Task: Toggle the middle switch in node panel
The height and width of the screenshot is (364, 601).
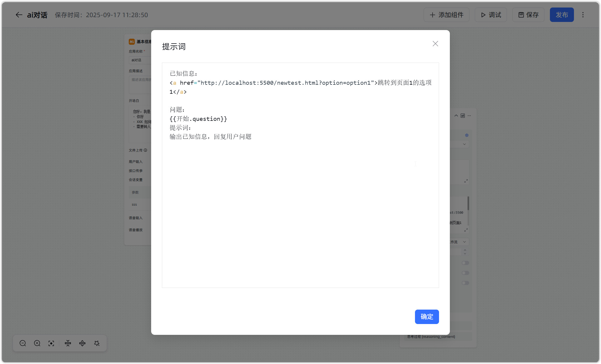Action: [x=465, y=273]
